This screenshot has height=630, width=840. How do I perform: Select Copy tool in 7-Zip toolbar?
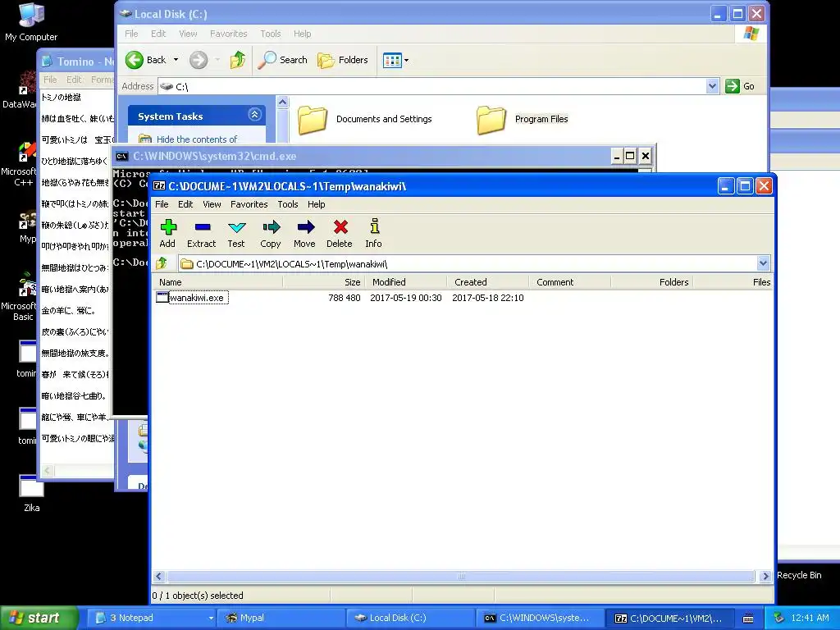[271, 234]
